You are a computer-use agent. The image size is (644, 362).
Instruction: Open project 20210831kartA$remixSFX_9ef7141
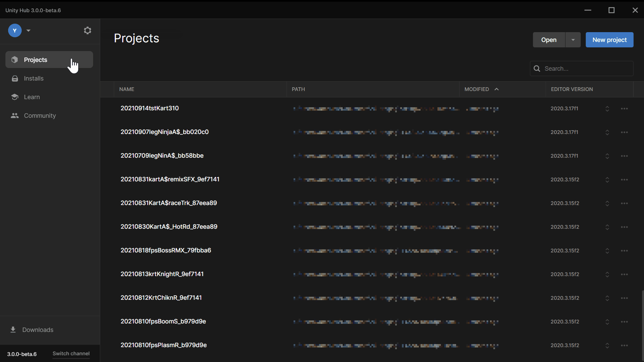170,179
